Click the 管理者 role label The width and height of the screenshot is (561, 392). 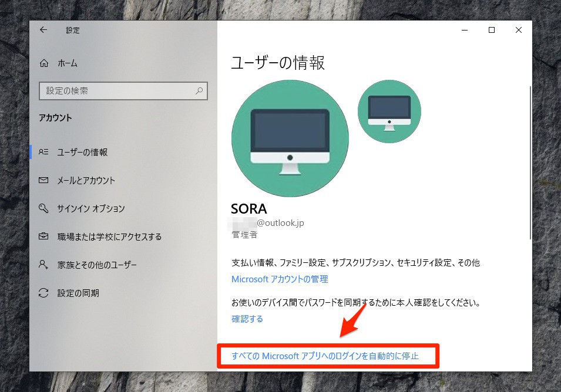244,235
